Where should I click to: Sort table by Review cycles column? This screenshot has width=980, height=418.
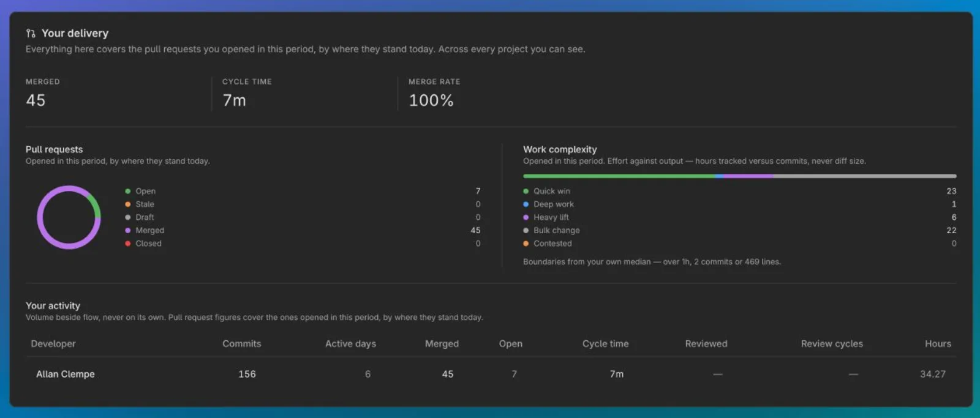(x=832, y=344)
